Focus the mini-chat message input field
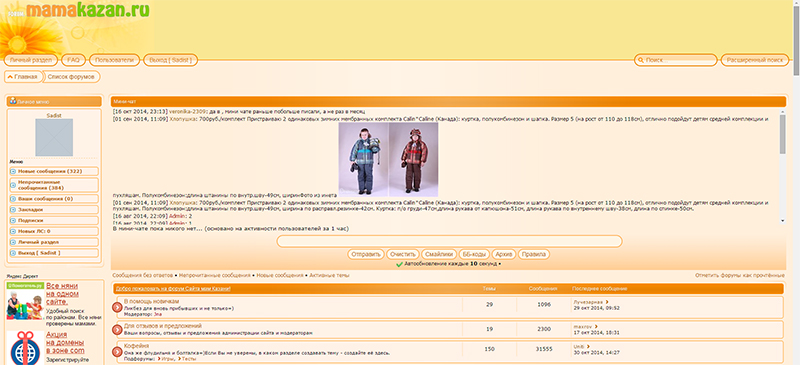Image resolution: width=800 pixels, height=365 pixels. [449, 241]
